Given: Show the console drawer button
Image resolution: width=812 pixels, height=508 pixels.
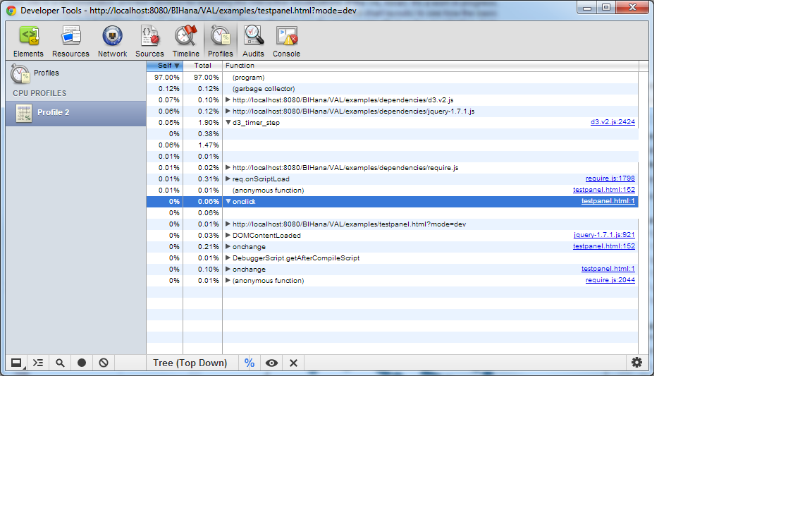Looking at the screenshot, I should point(38,363).
